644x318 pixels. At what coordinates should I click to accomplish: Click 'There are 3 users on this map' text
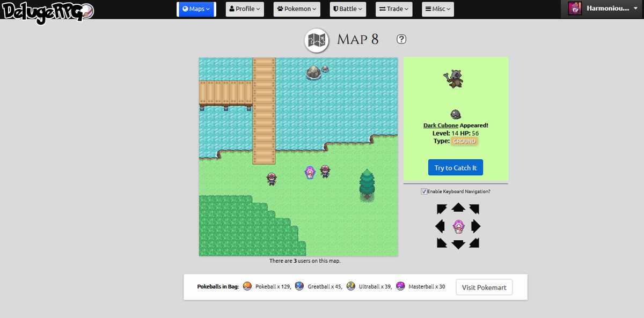click(x=305, y=261)
